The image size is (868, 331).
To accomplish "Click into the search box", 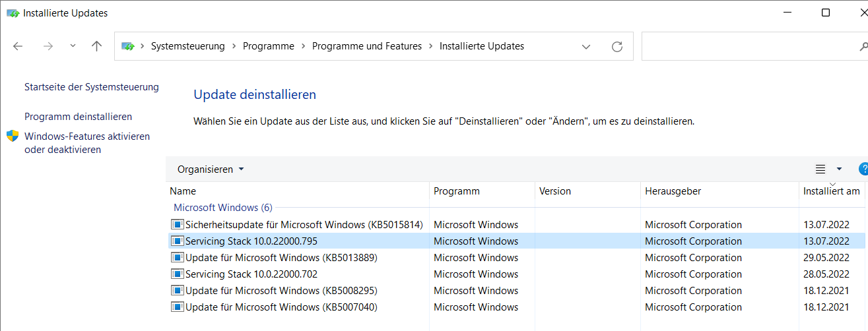I will 754,46.
